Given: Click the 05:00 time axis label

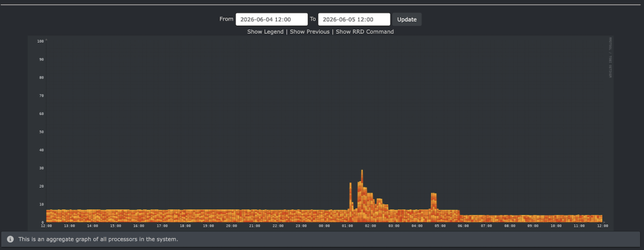Looking at the screenshot, I should pos(440,226).
